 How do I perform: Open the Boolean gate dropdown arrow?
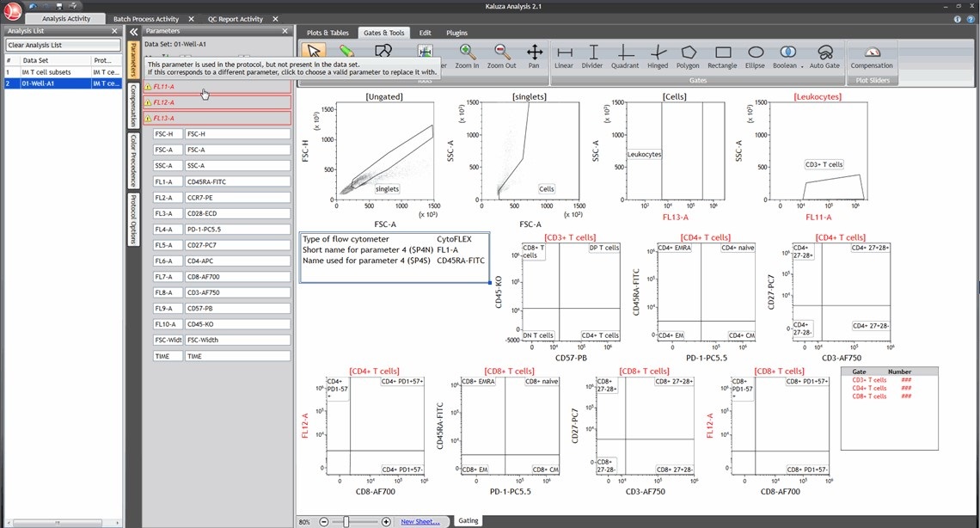[803, 66]
